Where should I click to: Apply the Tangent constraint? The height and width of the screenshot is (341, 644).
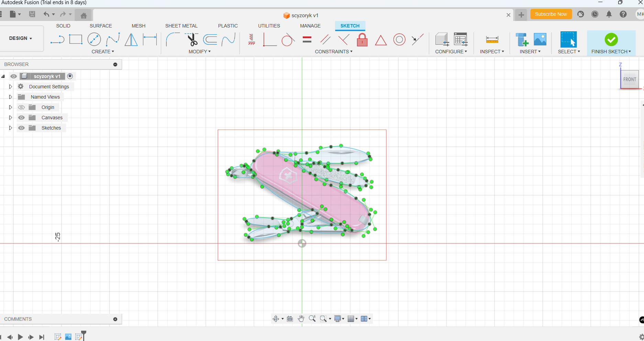[288, 40]
